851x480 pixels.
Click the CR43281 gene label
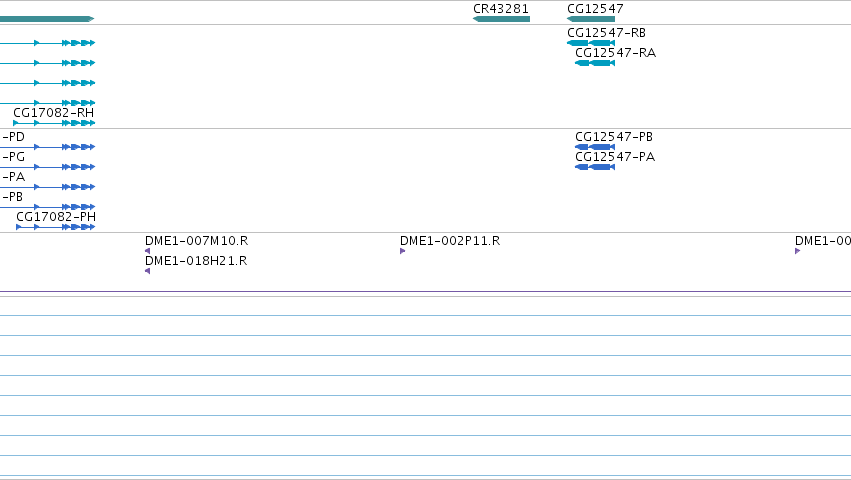click(x=500, y=9)
